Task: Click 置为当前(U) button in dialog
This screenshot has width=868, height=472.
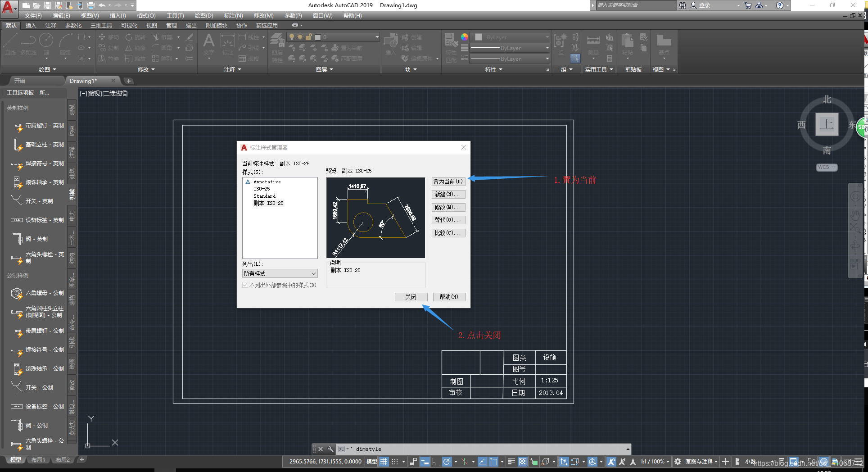Action: pos(448,182)
